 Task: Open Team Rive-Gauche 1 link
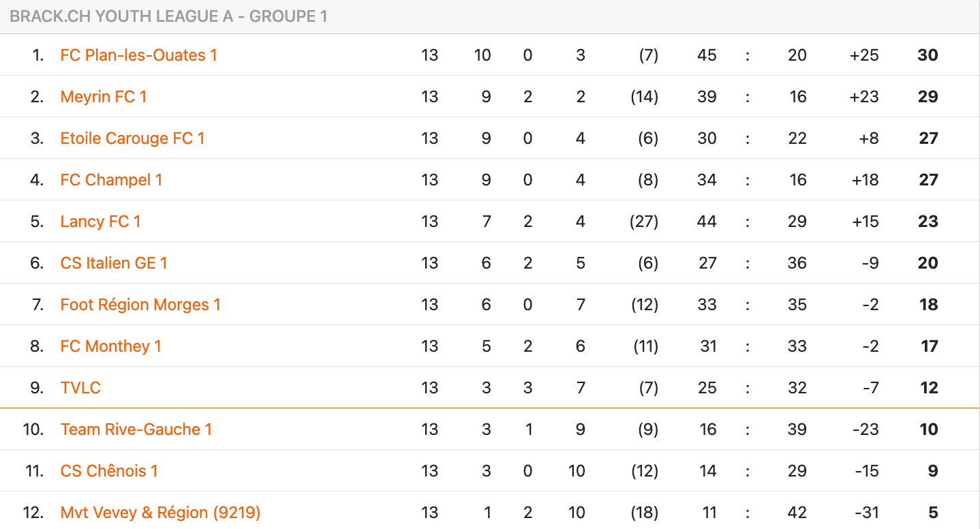(x=136, y=429)
